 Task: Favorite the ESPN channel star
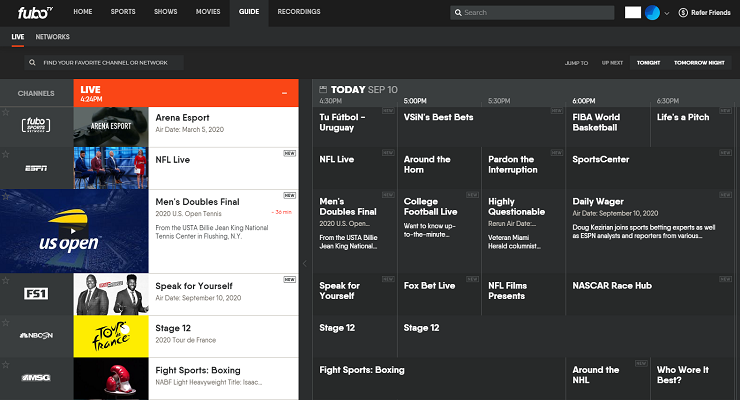(x=6, y=154)
